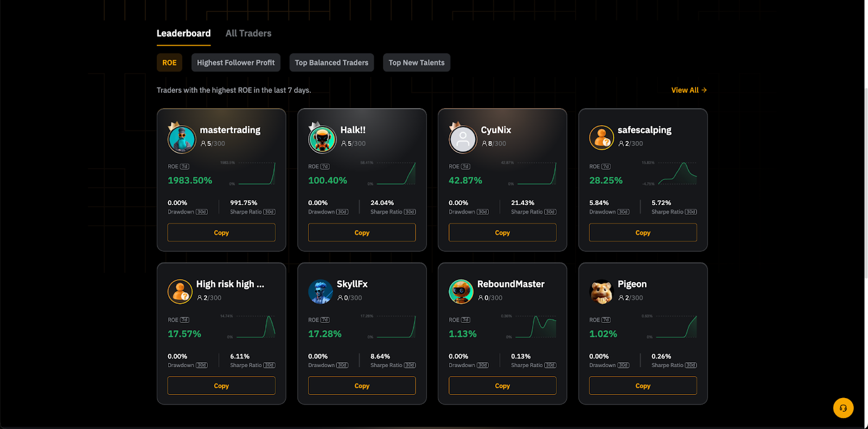Click the 17.28% ROE value
The height and width of the screenshot is (429, 868).
coord(325,334)
